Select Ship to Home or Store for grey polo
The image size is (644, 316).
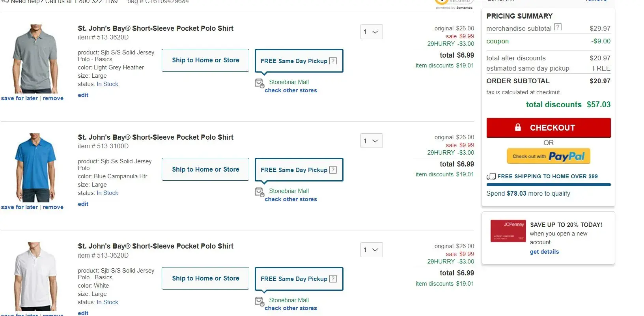(205, 60)
